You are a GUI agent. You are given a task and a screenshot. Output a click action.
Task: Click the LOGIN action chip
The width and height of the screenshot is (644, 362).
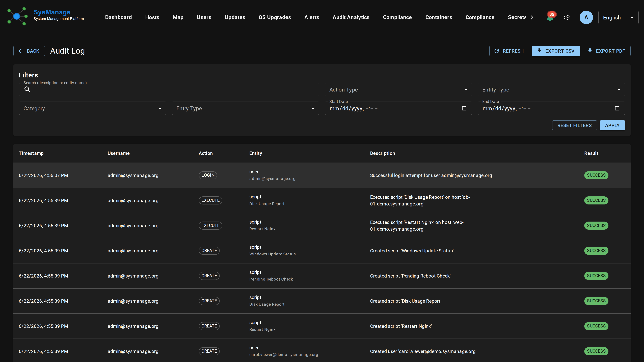tap(208, 175)
